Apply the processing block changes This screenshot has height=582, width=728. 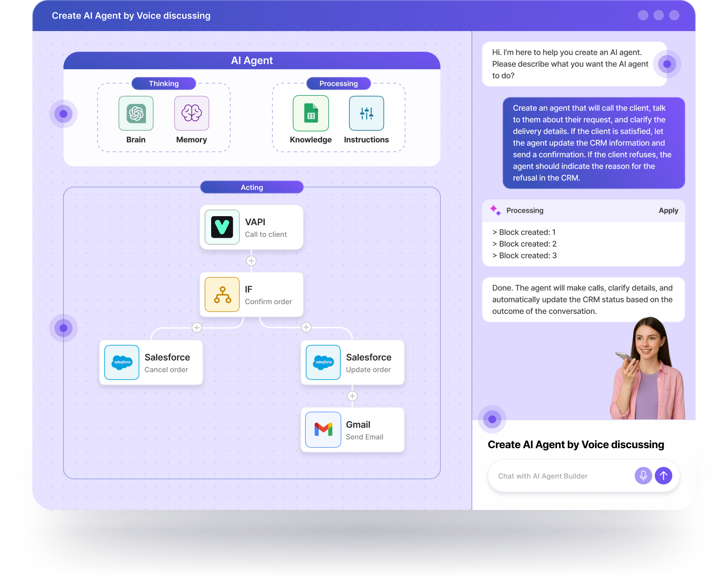(668, 211)
